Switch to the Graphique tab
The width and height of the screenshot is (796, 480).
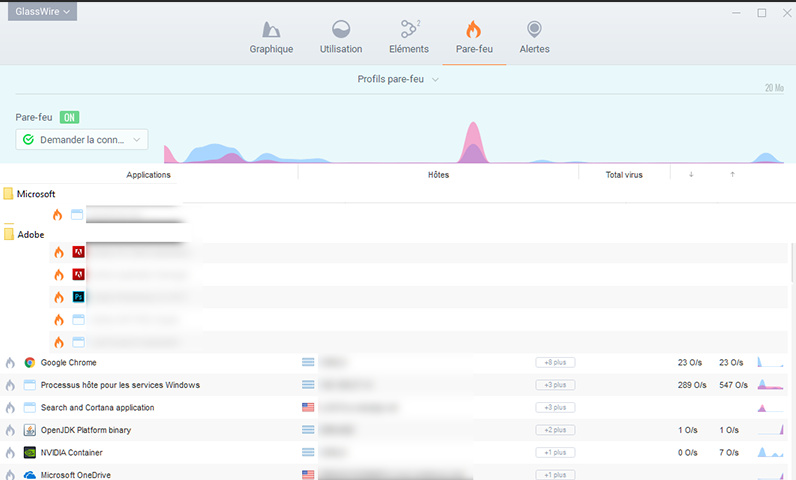click(271, 38)
